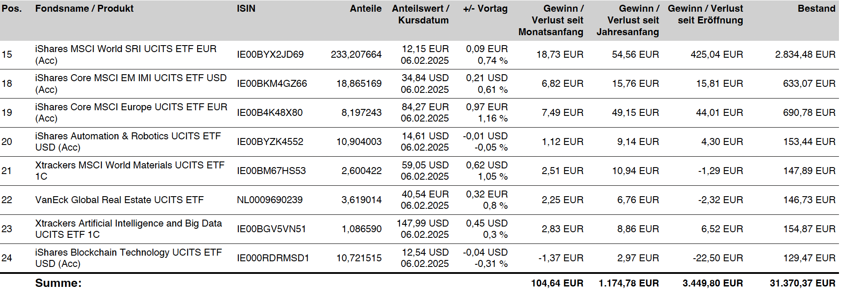Click the Summe total 31.370,37 EUR

pyautogui.click(x=802, y=283)
